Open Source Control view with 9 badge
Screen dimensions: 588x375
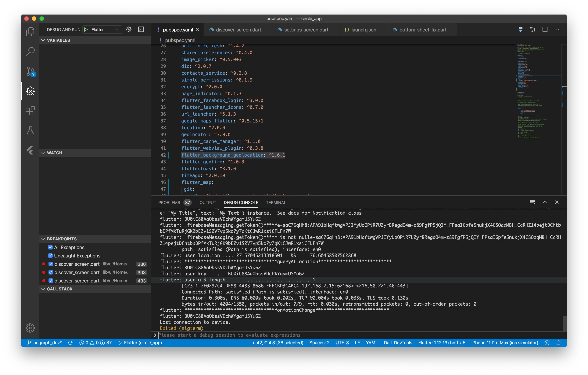pyautogui.click(x=30, y=71)
